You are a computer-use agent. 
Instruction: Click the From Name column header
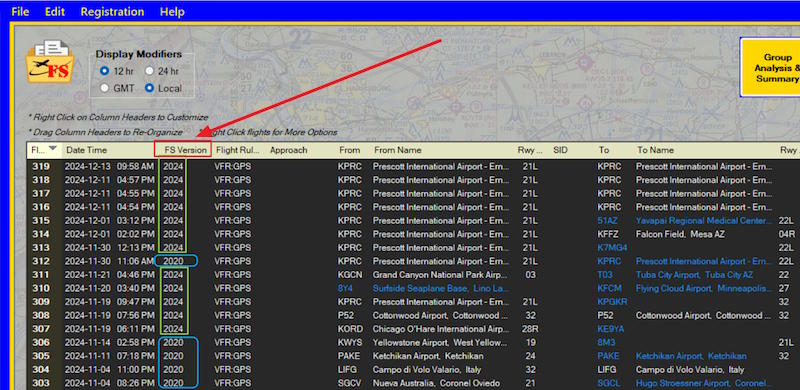[398, 150]
